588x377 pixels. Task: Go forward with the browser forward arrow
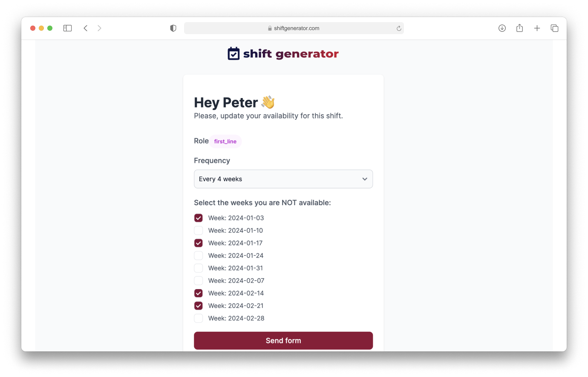99,28
